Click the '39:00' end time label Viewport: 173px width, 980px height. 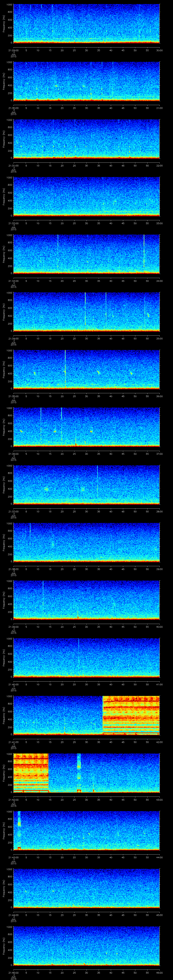tap(160, 569)
